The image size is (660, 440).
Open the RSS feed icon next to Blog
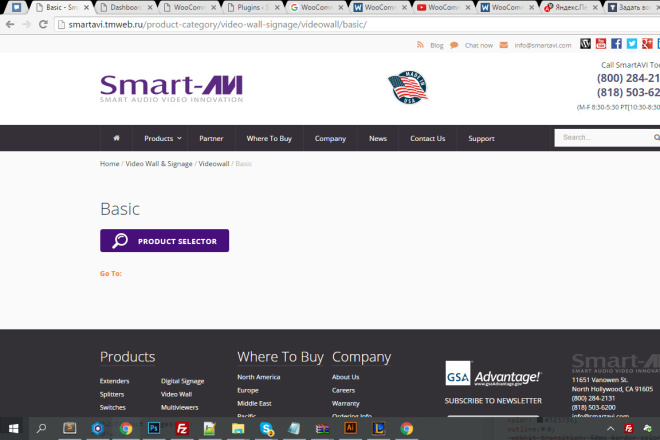tap(420, 45)
